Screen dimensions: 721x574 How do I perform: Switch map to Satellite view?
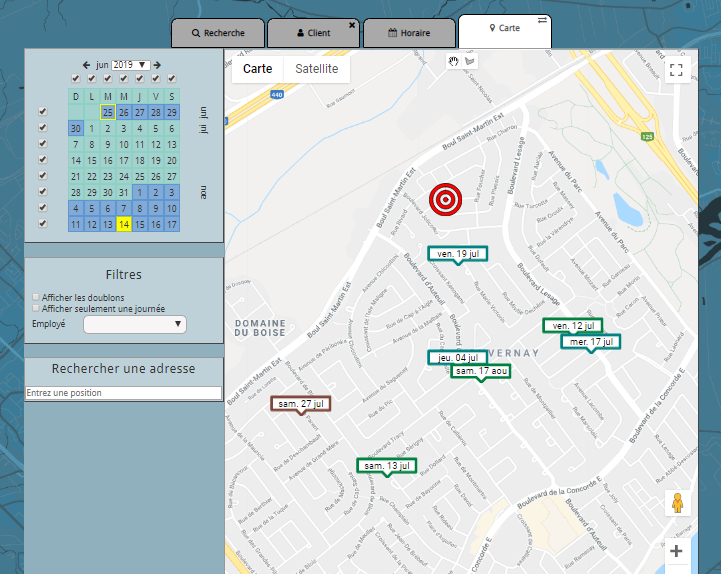click(315, 69)
